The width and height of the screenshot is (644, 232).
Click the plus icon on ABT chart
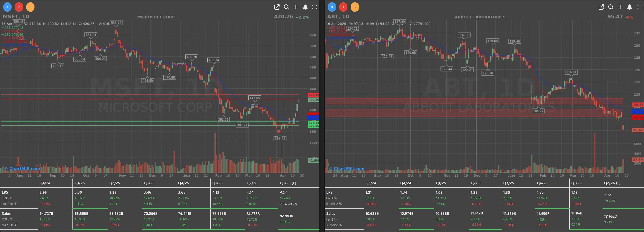(620, 7)
